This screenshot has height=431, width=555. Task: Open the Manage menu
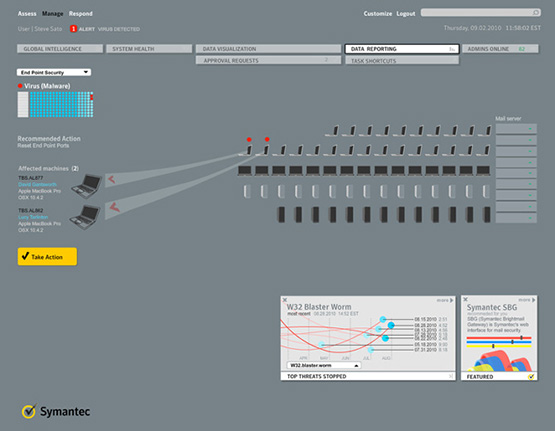pyautogui.click(x=52, y=13)
